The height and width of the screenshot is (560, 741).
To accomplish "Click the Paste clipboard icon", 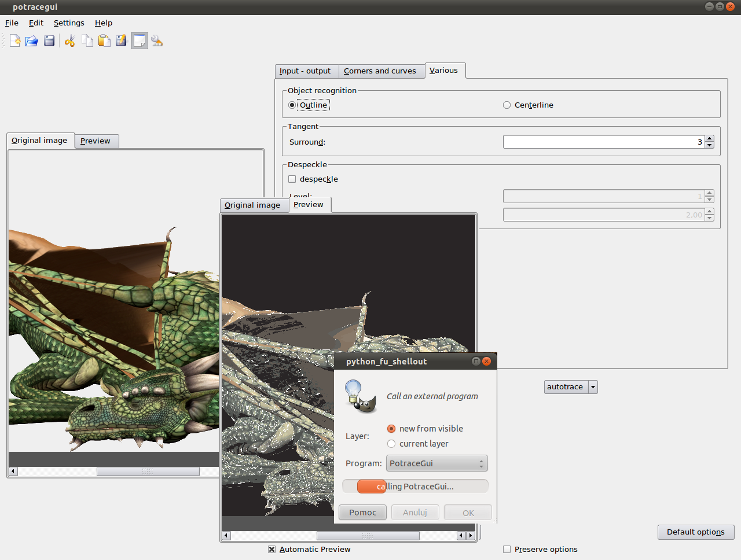I will (x=104, y=40).
